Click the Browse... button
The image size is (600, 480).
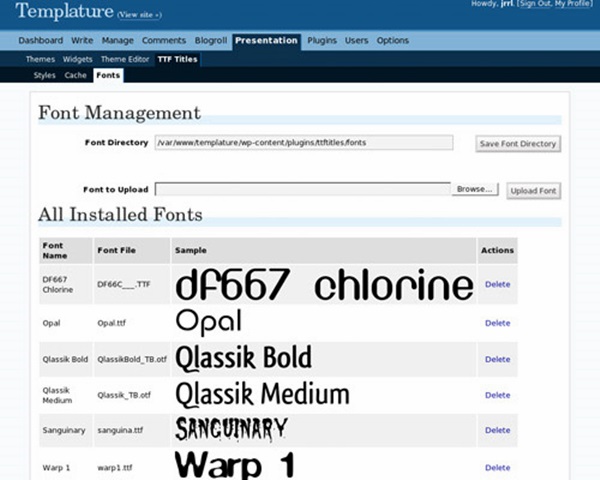point(475,189)
